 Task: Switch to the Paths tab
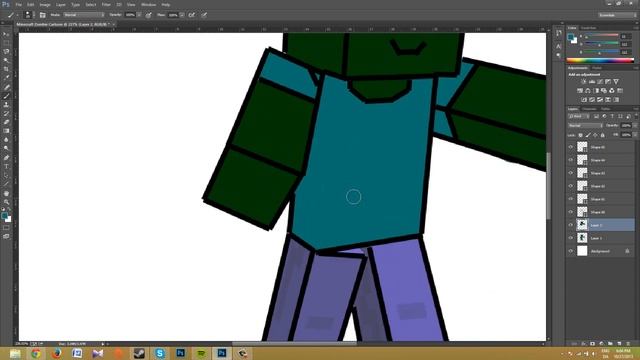coord(605,109)
